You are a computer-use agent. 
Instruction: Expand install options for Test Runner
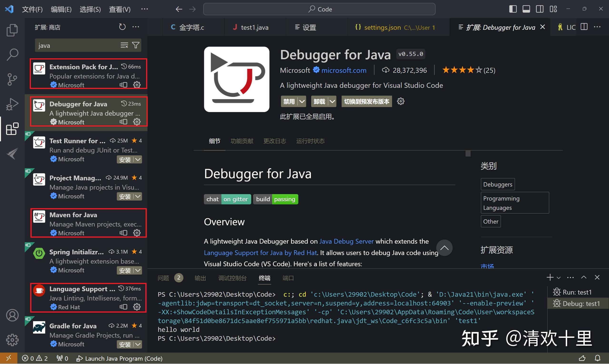(138, 159)
